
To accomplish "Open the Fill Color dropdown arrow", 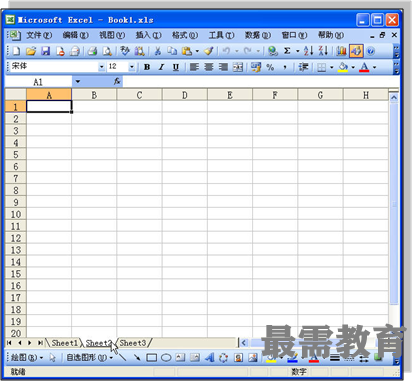I will (x=353, y=67).
